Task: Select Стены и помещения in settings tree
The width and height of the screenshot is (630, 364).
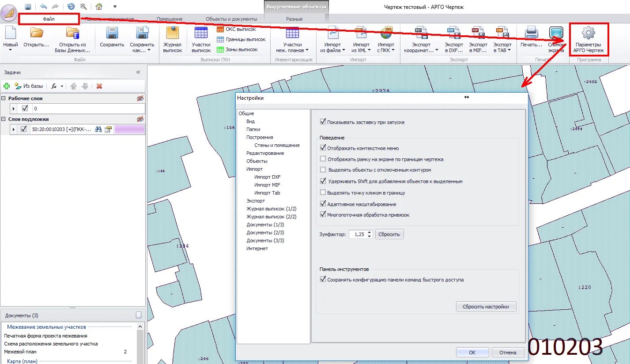Action: (277, 145)
